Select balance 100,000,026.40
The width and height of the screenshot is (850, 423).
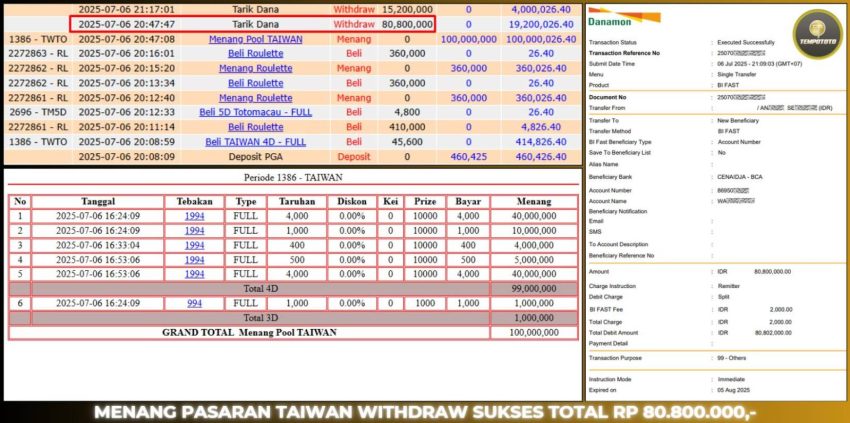click(x=541, y=39)
